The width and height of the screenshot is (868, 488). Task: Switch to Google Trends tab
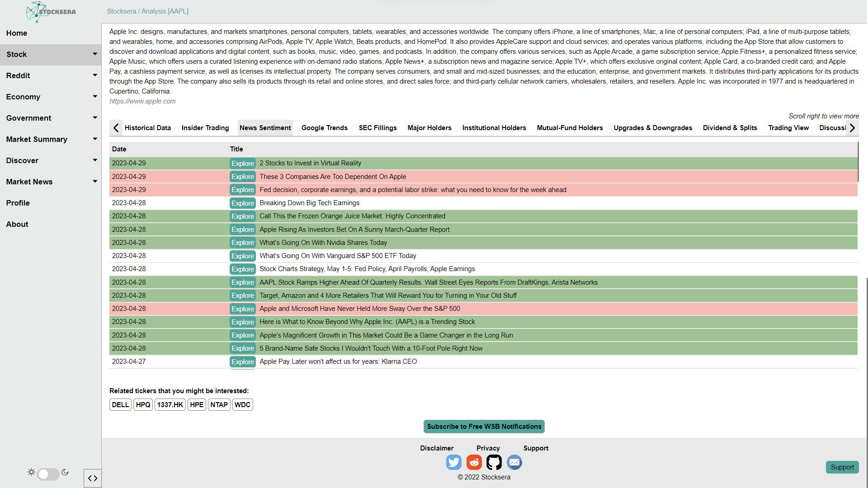[324, 128]
